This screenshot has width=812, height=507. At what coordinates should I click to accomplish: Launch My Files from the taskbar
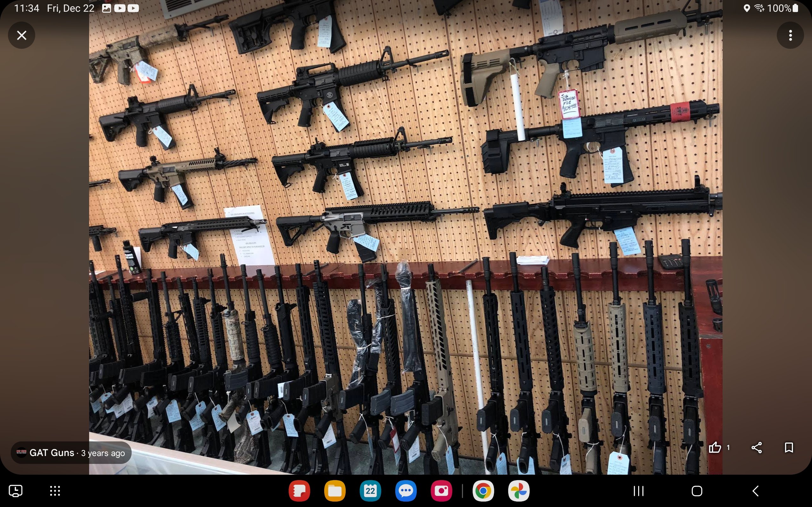tap(335, 491)
